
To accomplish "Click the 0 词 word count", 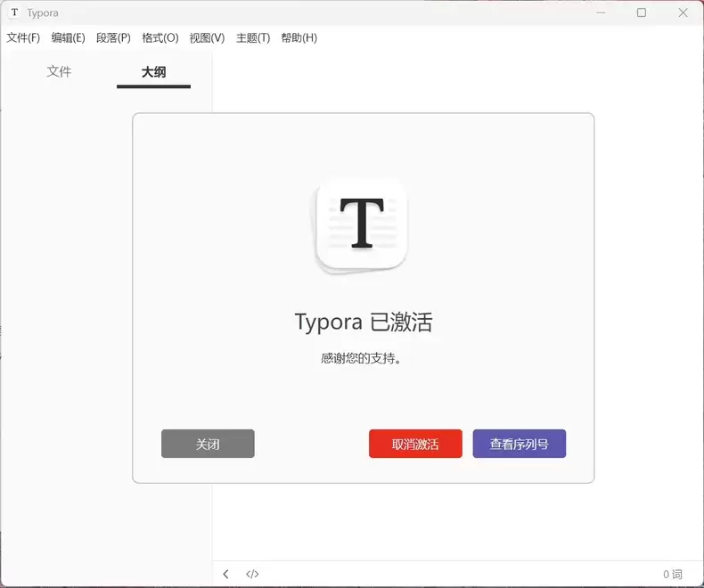I will 673,574.
